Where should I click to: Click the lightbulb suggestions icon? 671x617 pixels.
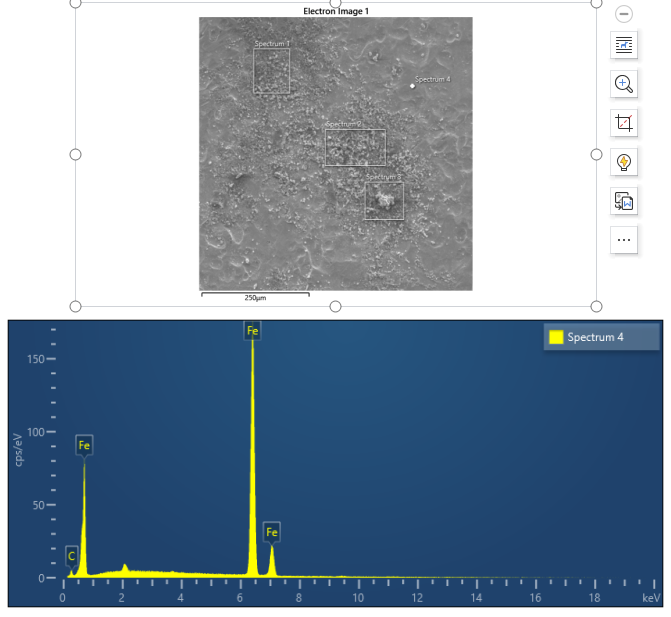(624, 162)
